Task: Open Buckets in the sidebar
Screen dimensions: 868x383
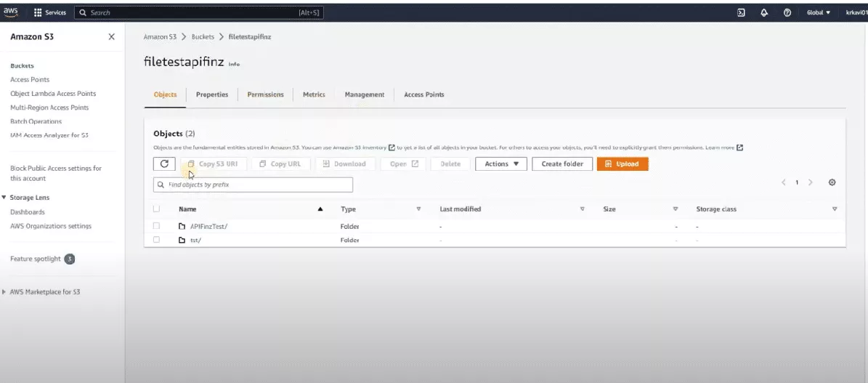Action: (x=22, y=66)
